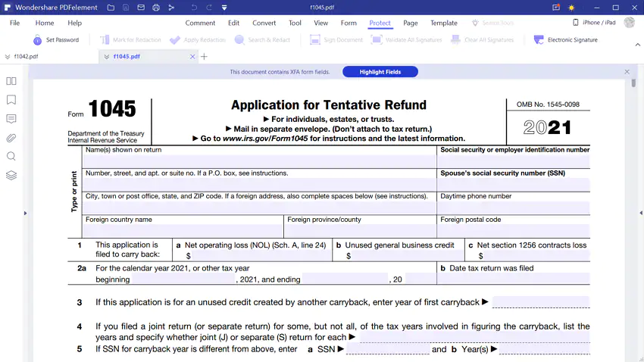
Task: Click the Search Tools lightbulb field
Action: (x=493, y=23)
